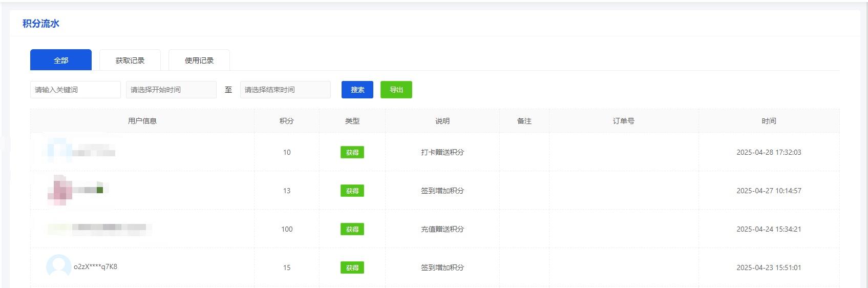Click 获得 tag for 充值赠送积分 row
This screenshot has height=288, width=868.
352,229
